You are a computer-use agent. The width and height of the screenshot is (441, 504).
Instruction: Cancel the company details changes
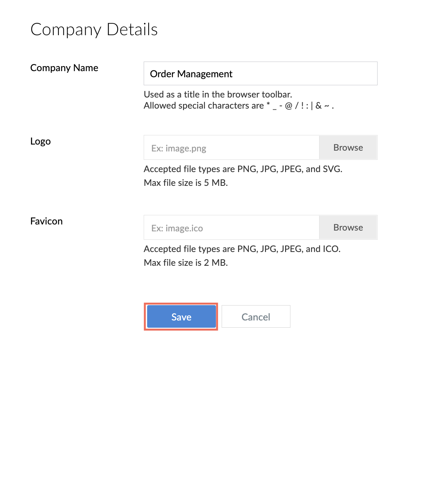coord(256,317)
